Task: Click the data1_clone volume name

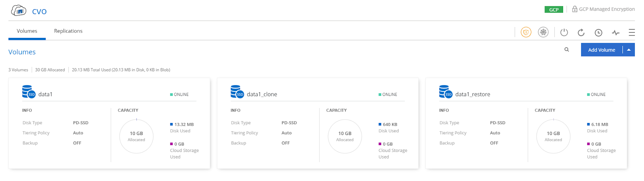Action: (x=262, y=94)
